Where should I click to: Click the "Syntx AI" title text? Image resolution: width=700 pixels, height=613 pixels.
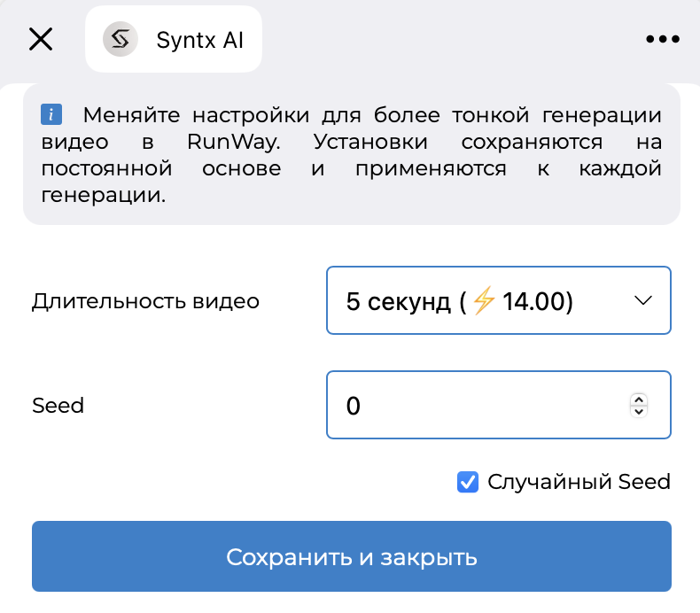[x=199, y=40]
